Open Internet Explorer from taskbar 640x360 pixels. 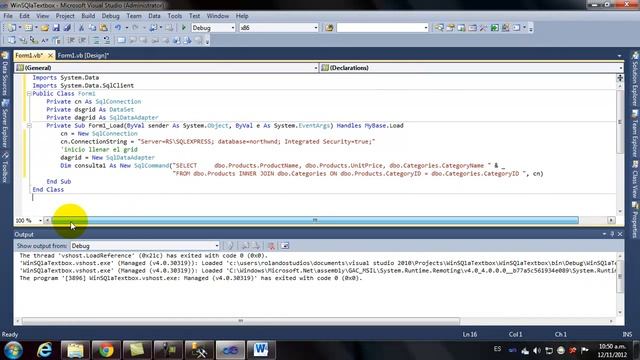point(44,350)
